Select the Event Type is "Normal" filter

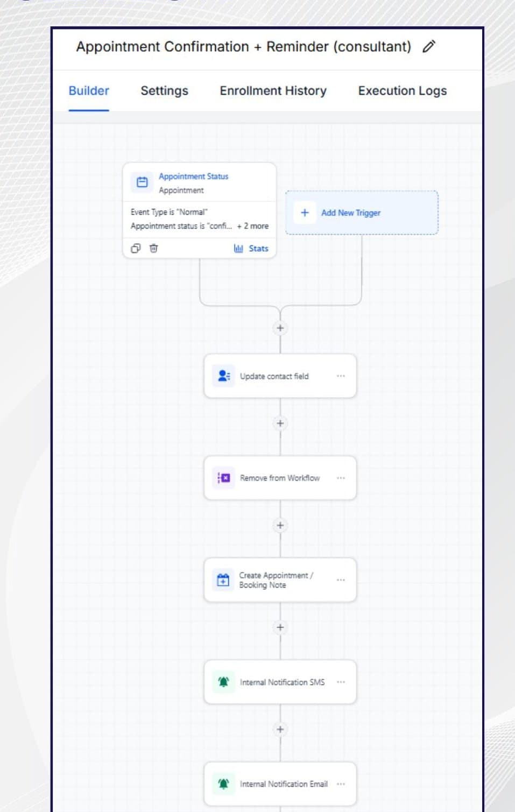[x=169, y=212]
